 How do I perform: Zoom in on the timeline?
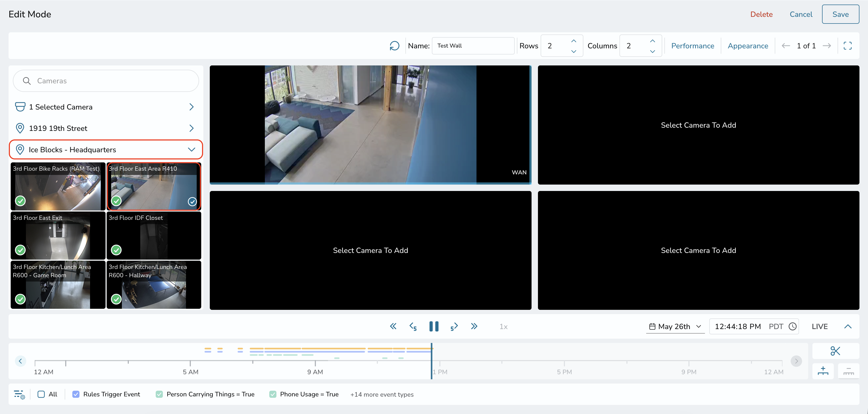pos(823,371)
